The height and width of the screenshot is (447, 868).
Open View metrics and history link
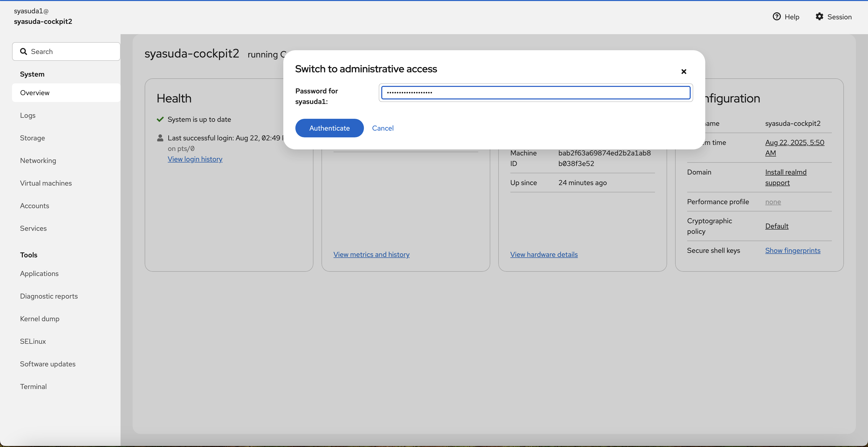click(371, 254)
